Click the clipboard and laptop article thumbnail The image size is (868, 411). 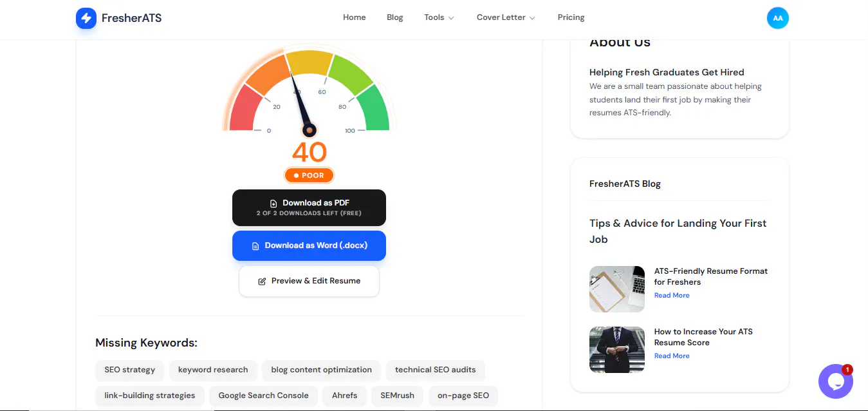pyautogui.click(x=617, y=289)
